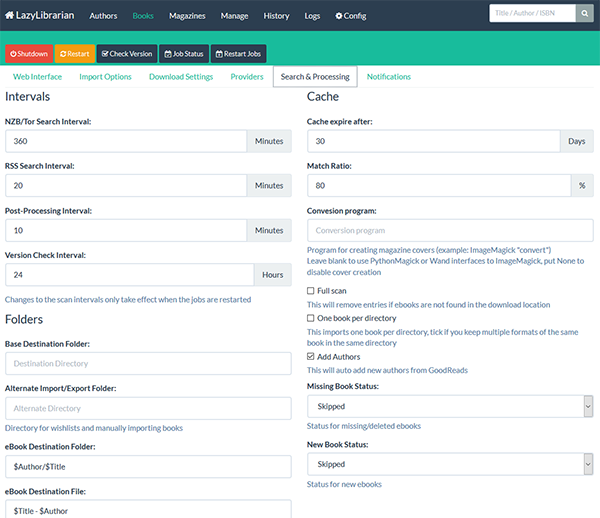This screenshot has height=518, width=600.
Task: Enable the Full scan checkbox
Action: coord(310,291)
